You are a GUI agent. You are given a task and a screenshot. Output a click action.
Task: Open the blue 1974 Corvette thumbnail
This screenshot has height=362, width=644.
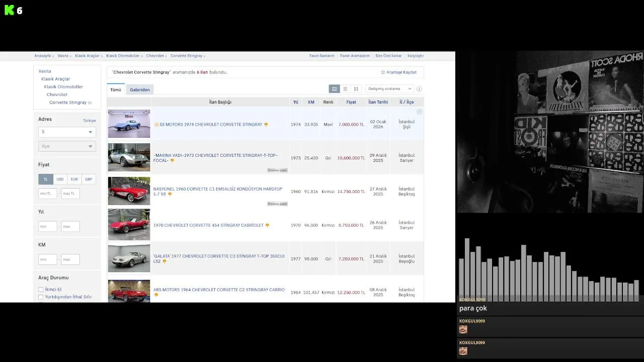tap(129, 124)
